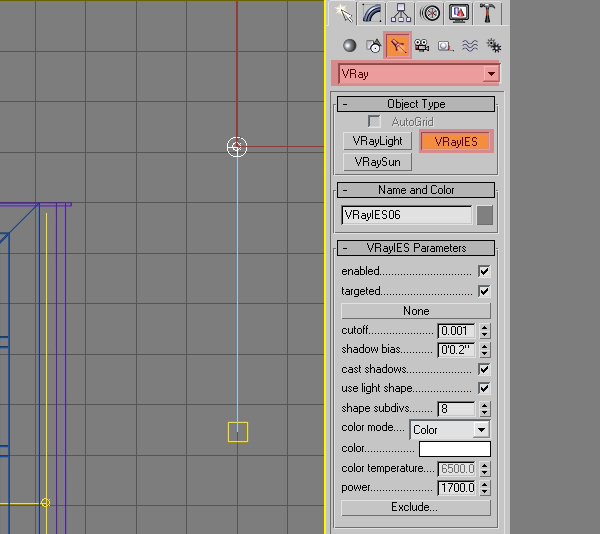Collapse the VRayIES Parameters rollout
Viewport: 600px width, 534px height.
click(x=416, y=248)
